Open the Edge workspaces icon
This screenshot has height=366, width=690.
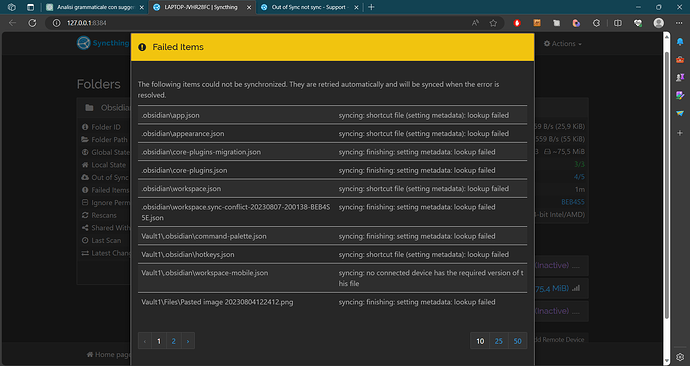12,7
